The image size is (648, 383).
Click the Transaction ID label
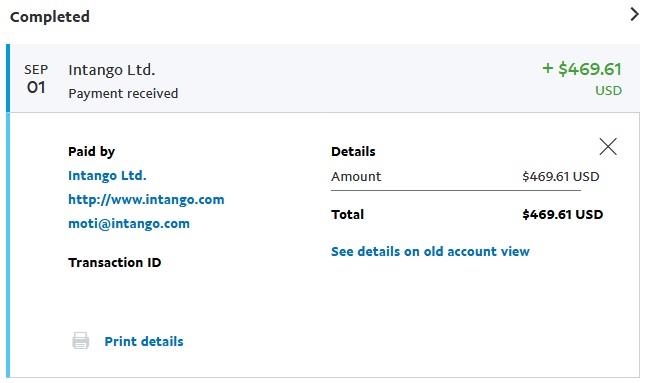[x=114, y=263]
